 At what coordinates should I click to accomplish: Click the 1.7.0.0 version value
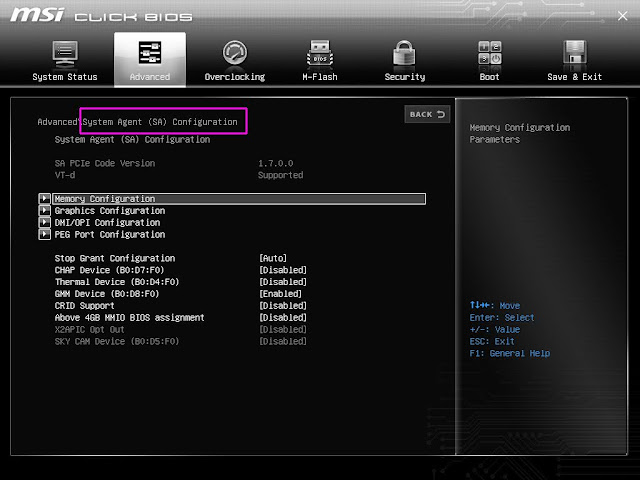276,163
